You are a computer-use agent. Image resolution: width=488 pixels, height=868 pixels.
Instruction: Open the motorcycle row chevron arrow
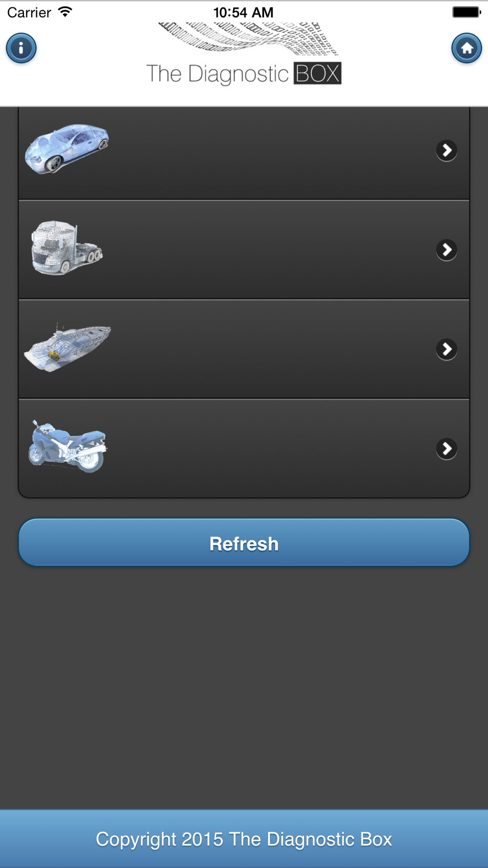point(447,449)
